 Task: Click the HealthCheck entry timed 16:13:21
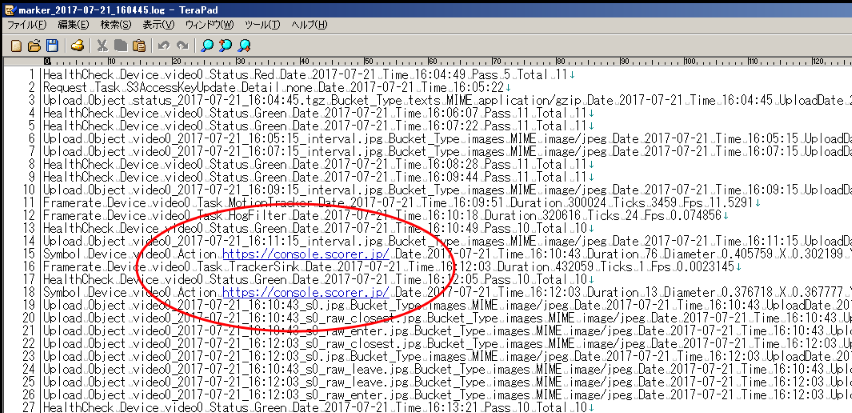[x=318, y=408]
